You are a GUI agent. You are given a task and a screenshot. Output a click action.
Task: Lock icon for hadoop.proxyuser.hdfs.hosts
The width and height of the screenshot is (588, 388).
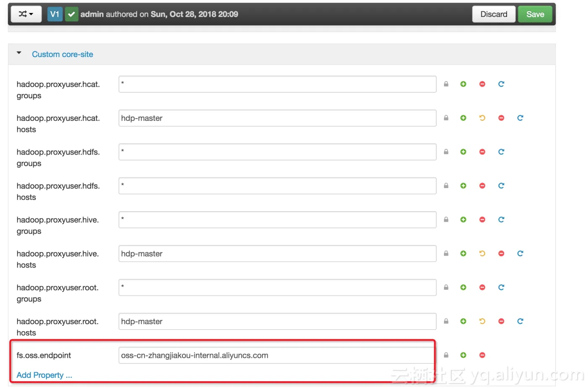(446, 186)
